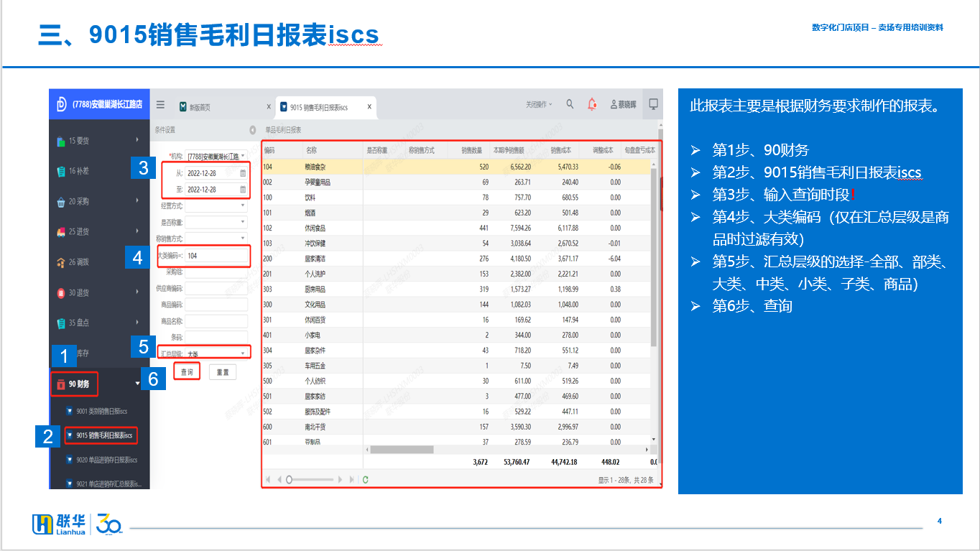Click the 条码 input field

(x=216, y=337)
